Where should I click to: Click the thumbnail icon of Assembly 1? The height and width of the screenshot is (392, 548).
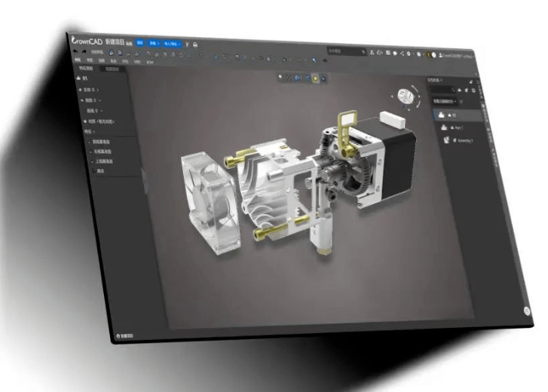coord(446,140)
